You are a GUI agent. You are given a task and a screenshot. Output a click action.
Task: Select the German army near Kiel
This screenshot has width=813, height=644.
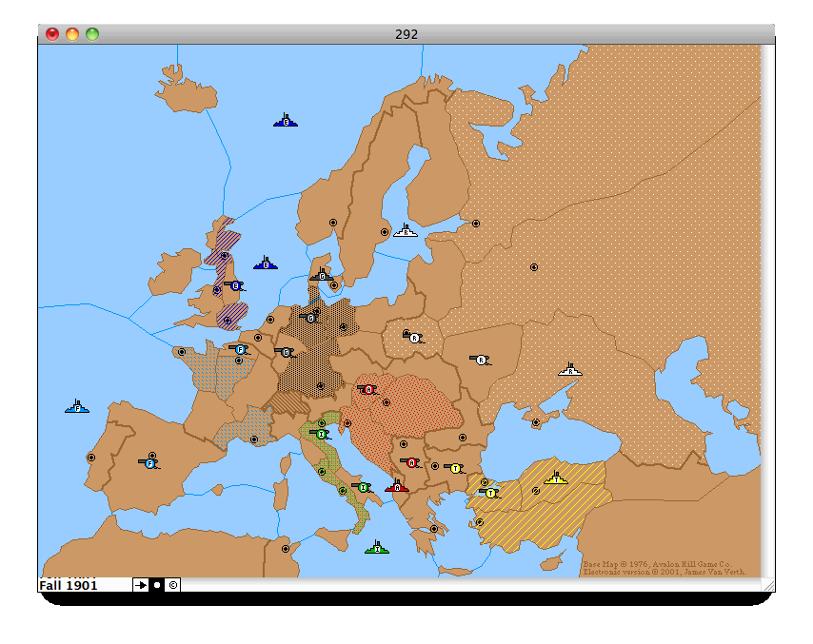pos(310,318)
